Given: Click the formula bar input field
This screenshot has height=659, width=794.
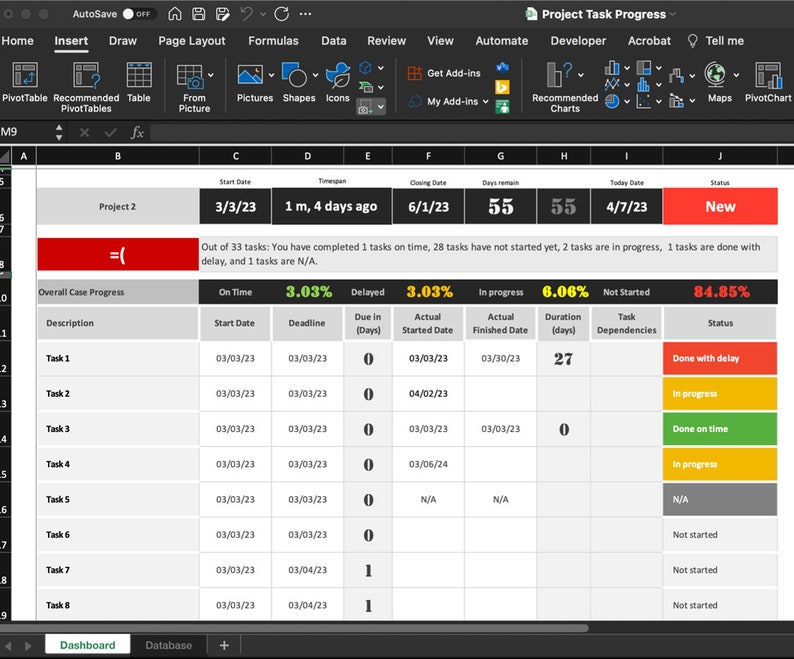Looking at the screenshot, I should coord(472,133).
